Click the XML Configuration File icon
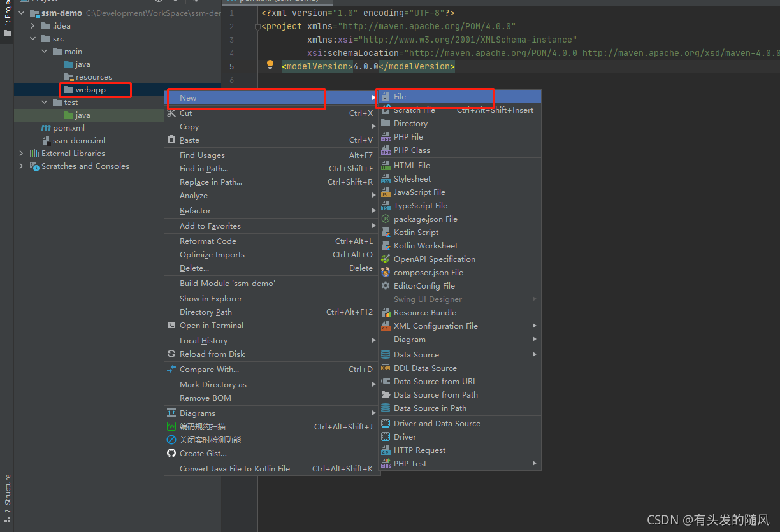Image resolution: width=780 pixels, height=532 pixels. (x=386, y=326)
